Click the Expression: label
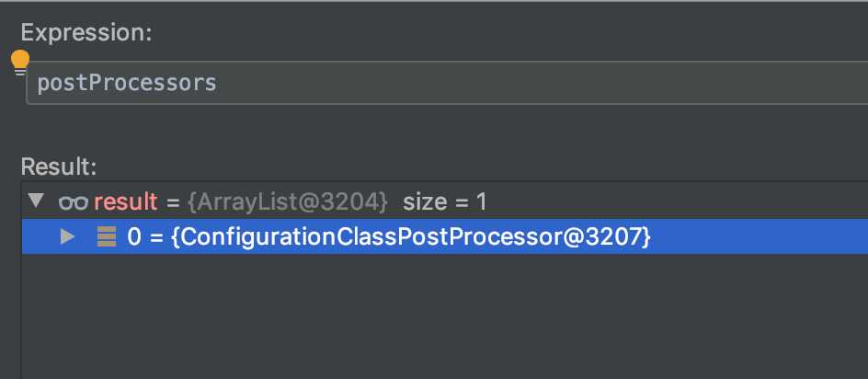The height and width of the screenshot is (379, 868). pos(86,33)
